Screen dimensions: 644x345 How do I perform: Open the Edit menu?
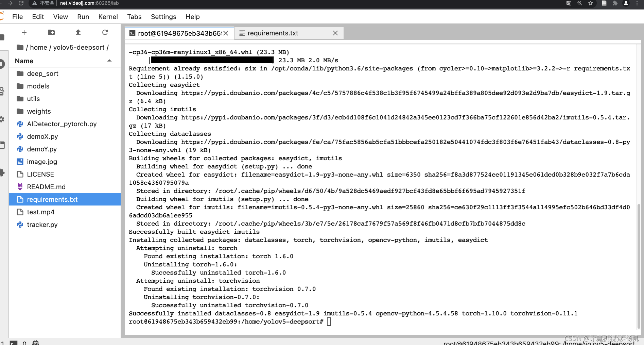tap(38, 17)
